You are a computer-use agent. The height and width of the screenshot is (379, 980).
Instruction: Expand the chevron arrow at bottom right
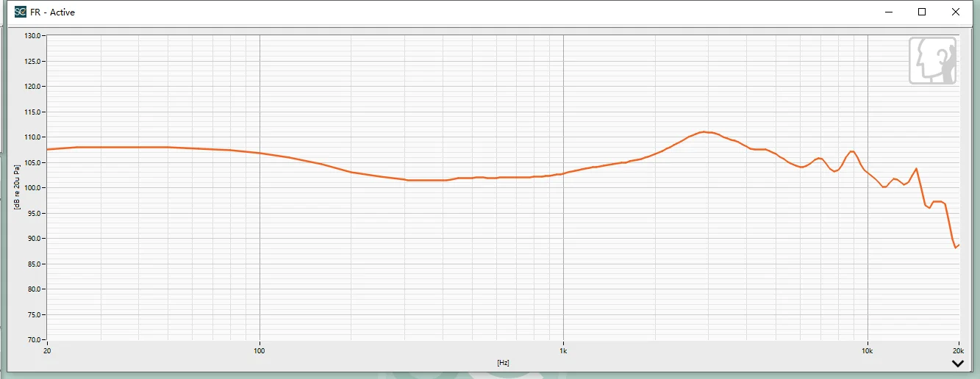tap(957, 363)
